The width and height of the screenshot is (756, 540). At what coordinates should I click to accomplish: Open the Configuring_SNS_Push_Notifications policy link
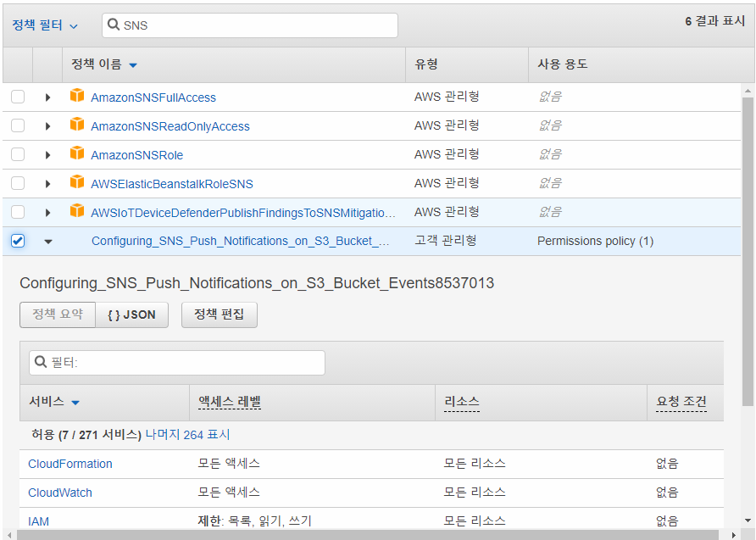click(x=240, y=241)
